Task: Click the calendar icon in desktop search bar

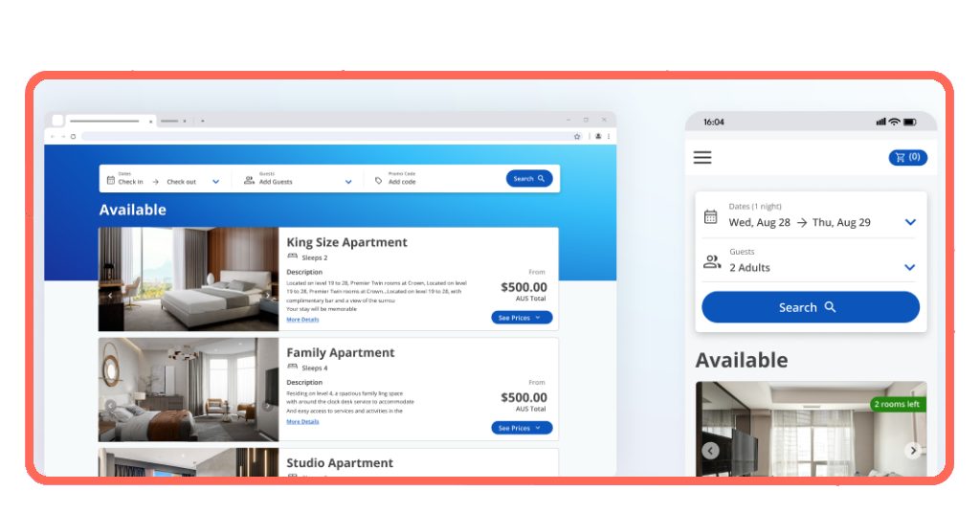Action: pos(111,180)
